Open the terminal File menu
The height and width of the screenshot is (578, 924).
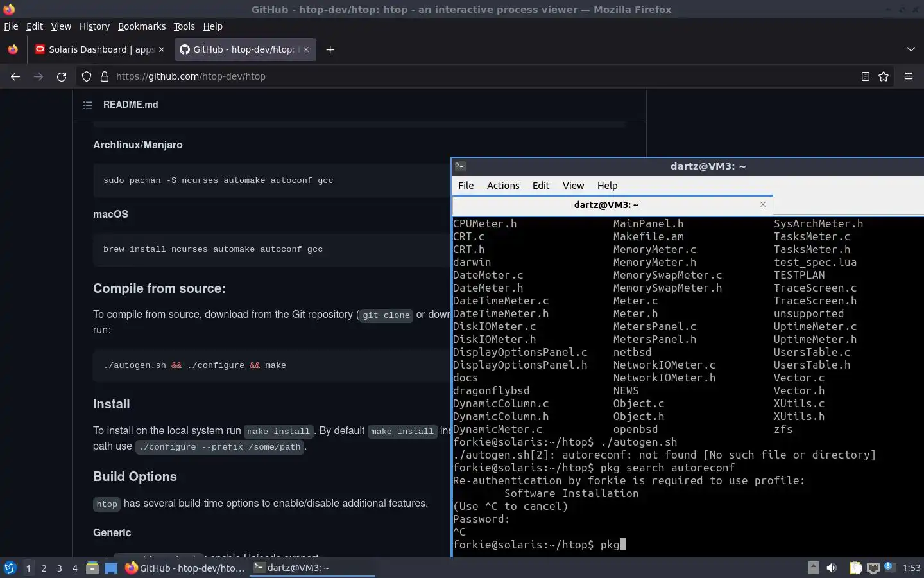pyautogui.click(x=466, y=186)
